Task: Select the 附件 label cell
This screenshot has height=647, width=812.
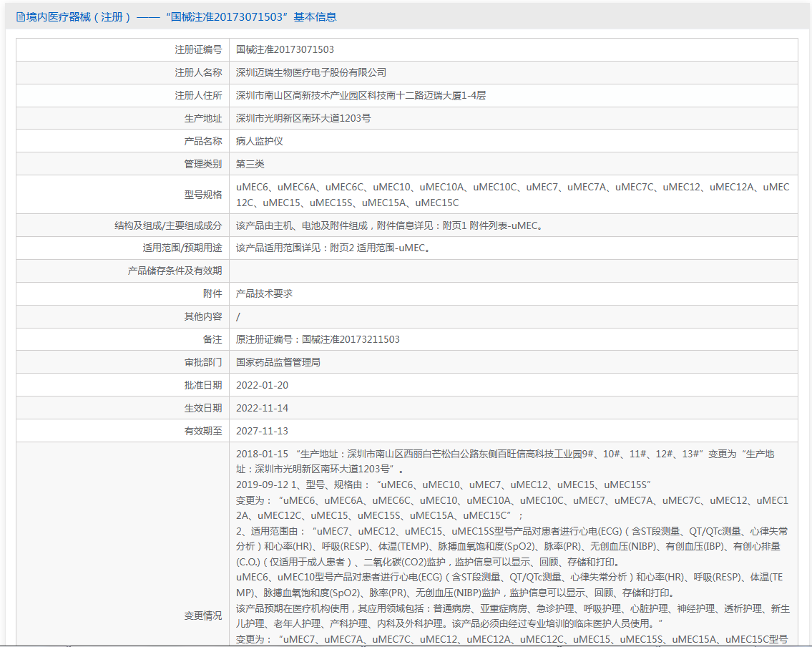Action: (212, 293)
